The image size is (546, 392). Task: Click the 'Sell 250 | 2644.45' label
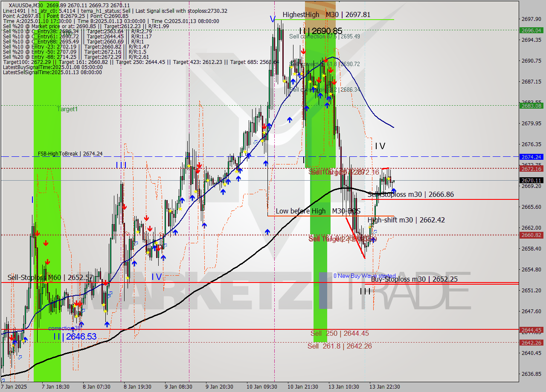click(340, 333)
